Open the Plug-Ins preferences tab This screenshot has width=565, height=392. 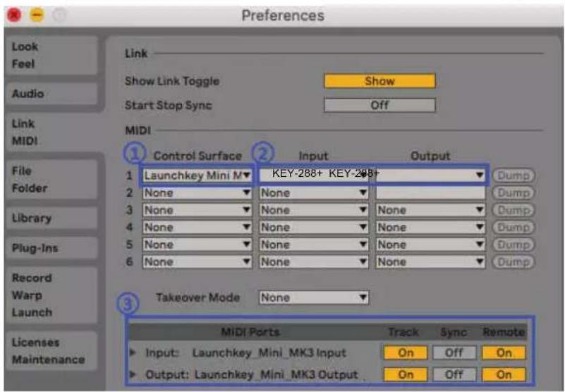point(51,248)
